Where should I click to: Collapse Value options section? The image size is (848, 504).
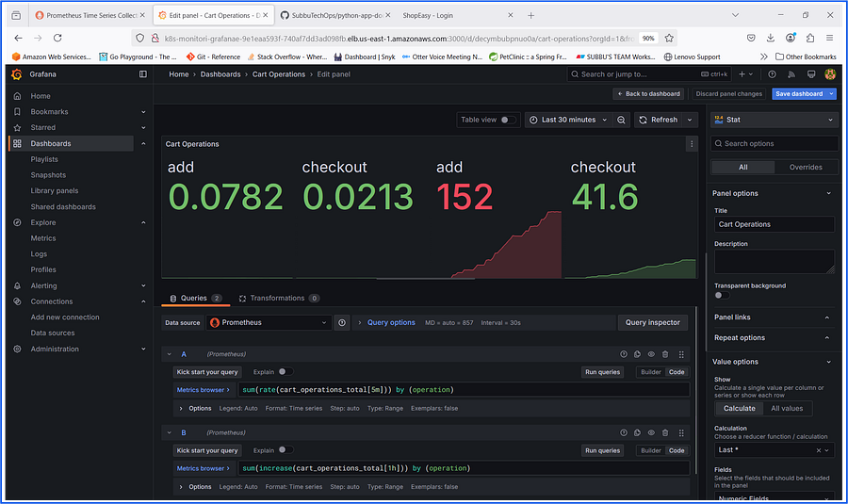[x=774, y=362]
